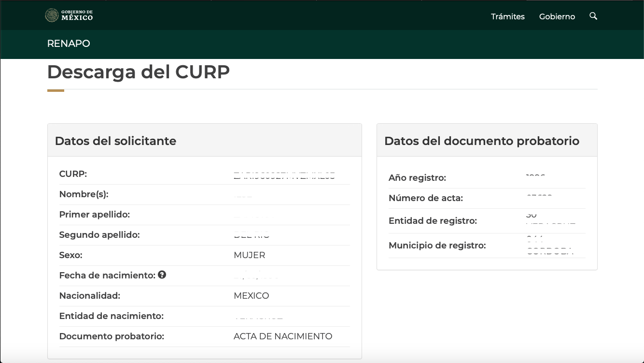Click the Primer apellido label
The image size is (644, 363).
pyautogui.click(x=94, y=215)
